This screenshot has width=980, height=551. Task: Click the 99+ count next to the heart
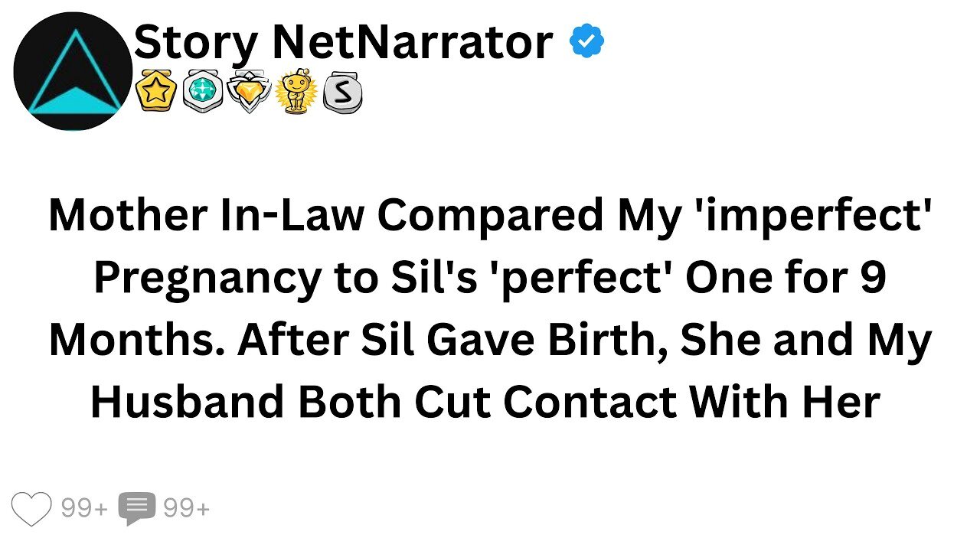(x=84, y=508)
